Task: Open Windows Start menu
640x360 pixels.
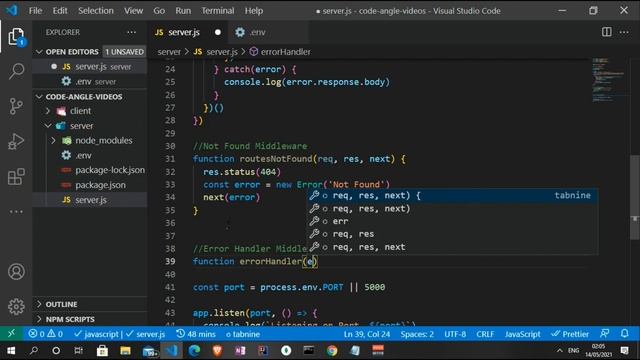Action: 11,350
